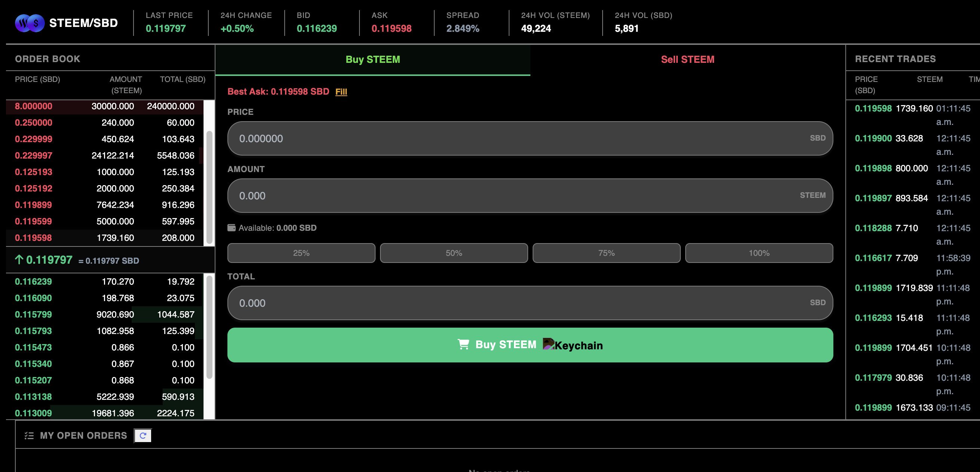Click the My Open Orders list icon
Screen dimensions: 980x472
tap(29, 435)
